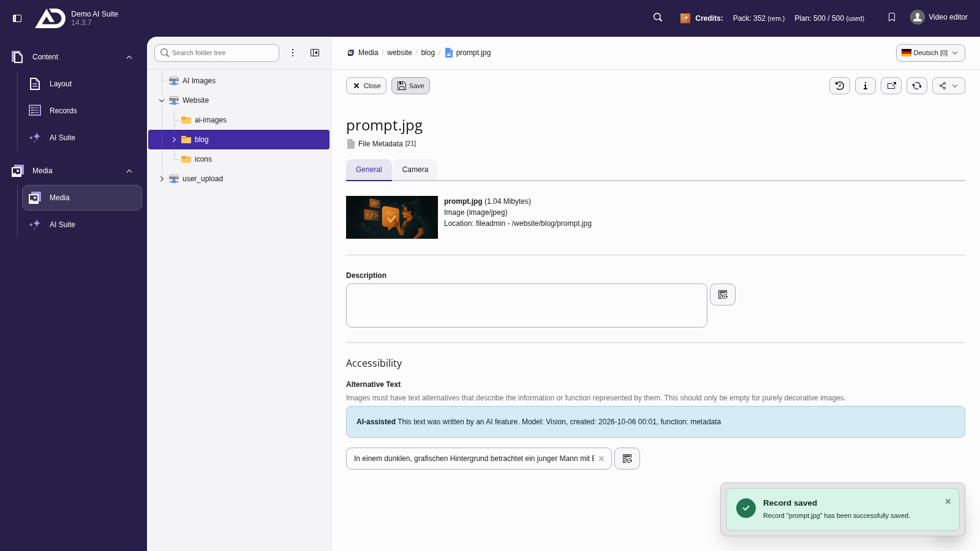The height and width of the screenshot is (551, 980).
Task: Select the Media submodule item
Action: (x=82, y=198)
